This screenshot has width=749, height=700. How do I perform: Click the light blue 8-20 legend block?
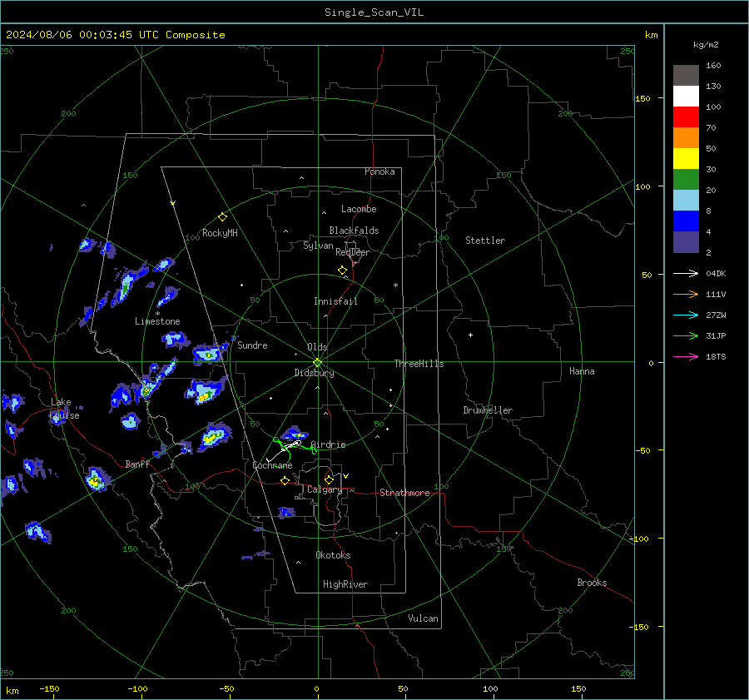(x=686, y=201)
